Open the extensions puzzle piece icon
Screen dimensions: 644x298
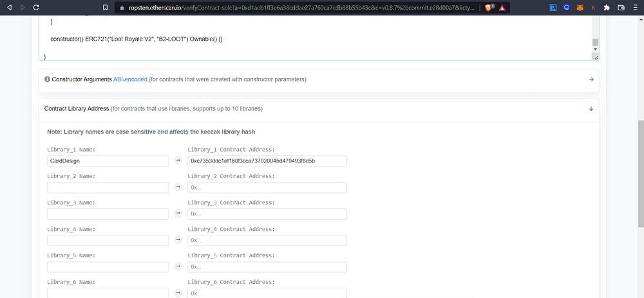[607, 7]
